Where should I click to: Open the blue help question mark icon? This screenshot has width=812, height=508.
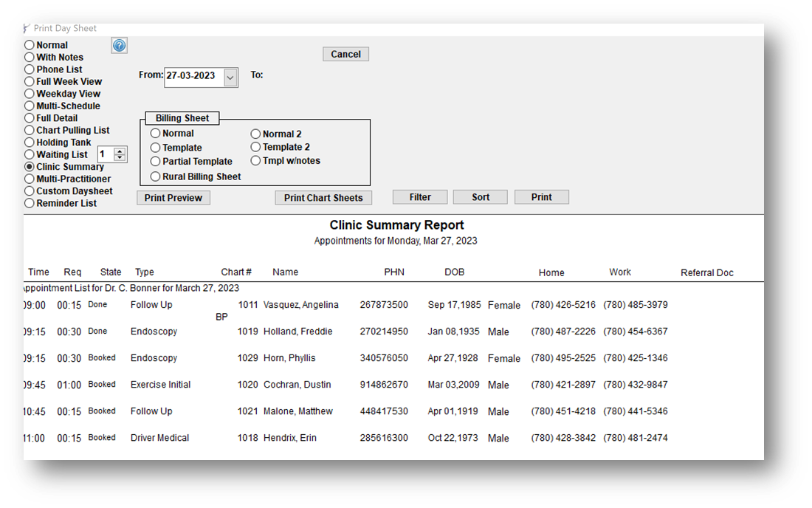[x=119, y=46]
